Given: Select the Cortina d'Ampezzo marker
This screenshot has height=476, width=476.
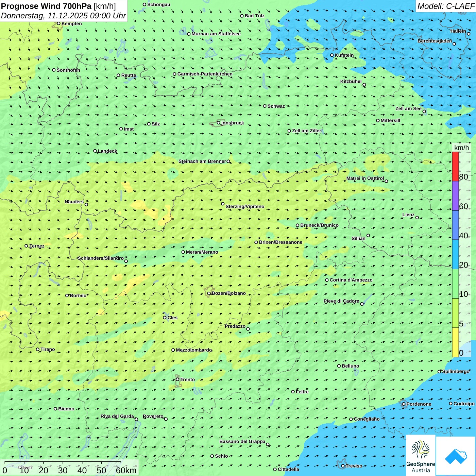Looking at the screenshot, I should 327,280.
